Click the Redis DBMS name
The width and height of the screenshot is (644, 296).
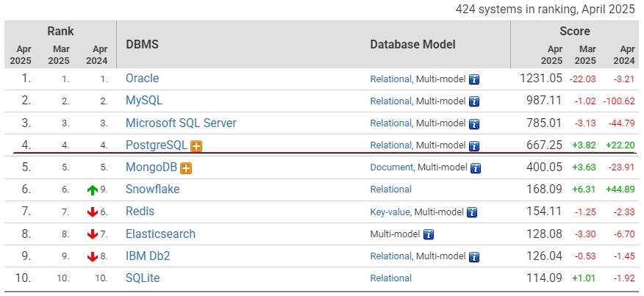pos(140,212)
